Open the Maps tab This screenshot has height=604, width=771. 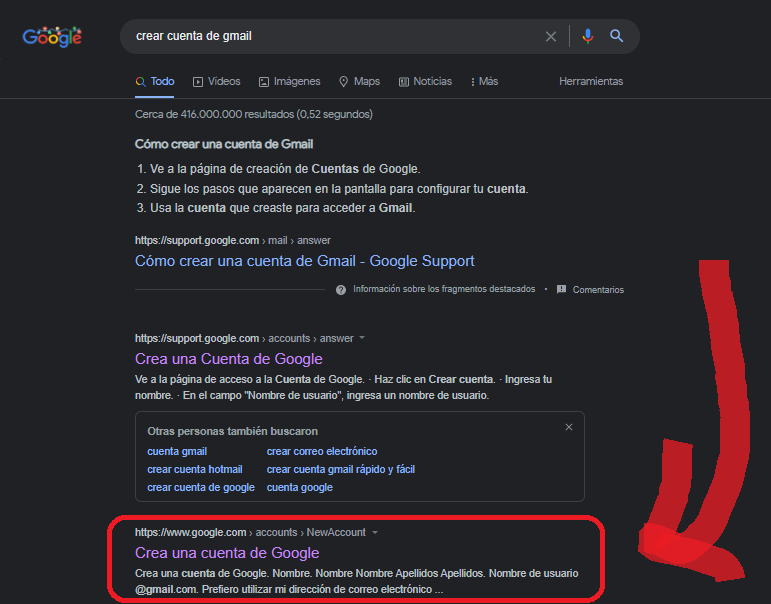coord(359,82)
